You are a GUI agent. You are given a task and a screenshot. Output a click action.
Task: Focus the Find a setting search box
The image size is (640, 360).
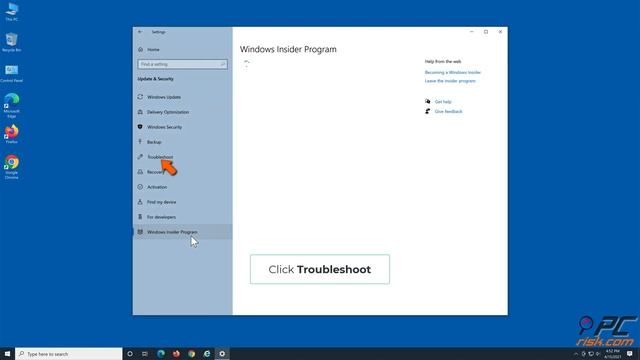pyautogui.click(x=182, y=64)
